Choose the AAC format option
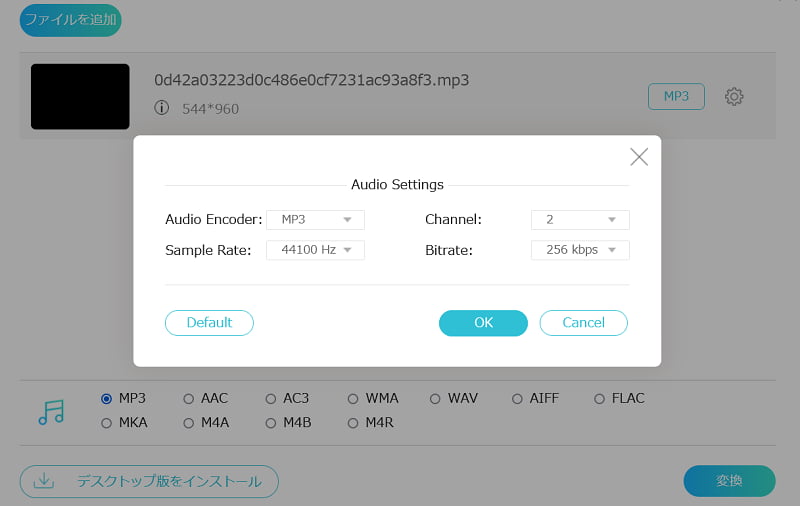Screen dimensions: 800x506 click(x=188, y=398)
